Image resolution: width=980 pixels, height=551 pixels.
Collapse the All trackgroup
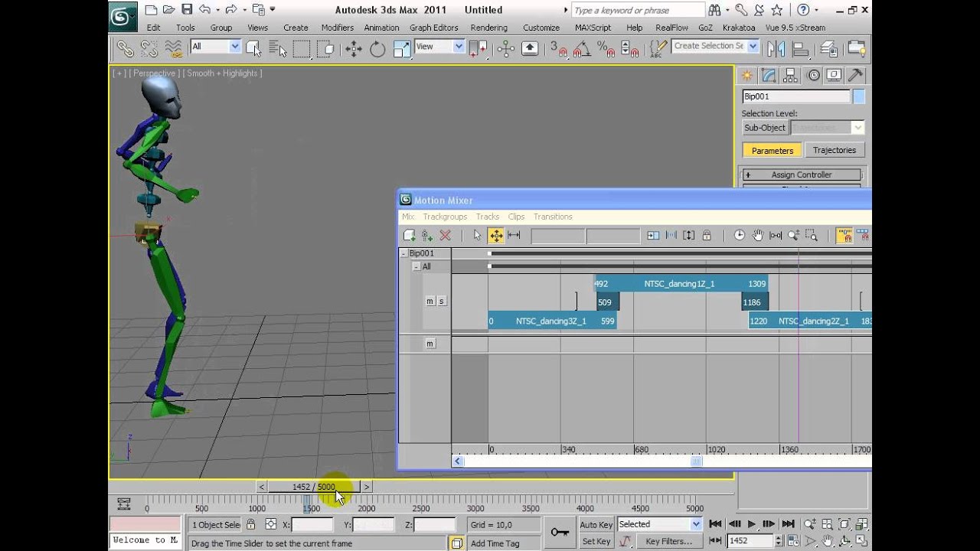point(416,266)
